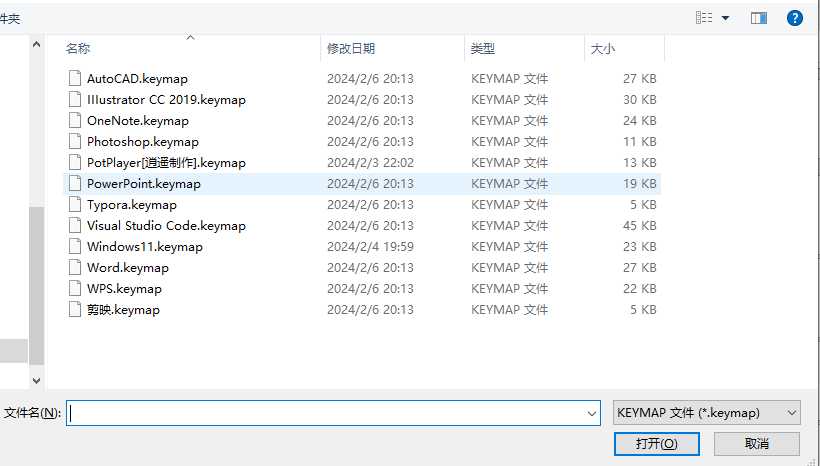Select the Photoshop.keymap file name

click(x=143, y=141)
